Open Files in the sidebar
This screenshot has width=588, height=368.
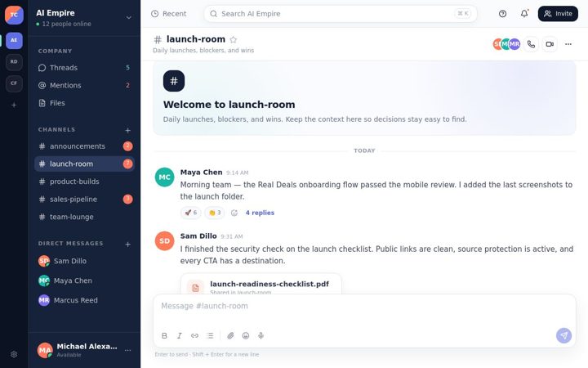tap(84, 103)
